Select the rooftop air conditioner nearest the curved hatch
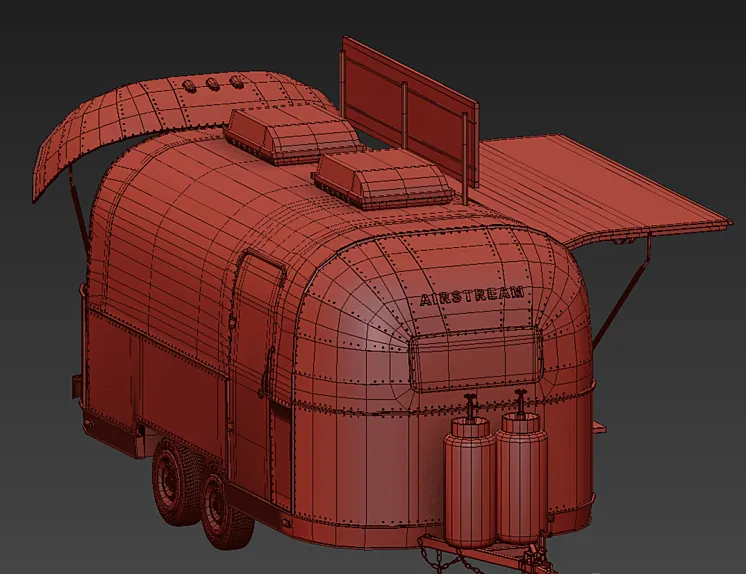Viewport: 746px width, 574px height. tap(293, 135)
